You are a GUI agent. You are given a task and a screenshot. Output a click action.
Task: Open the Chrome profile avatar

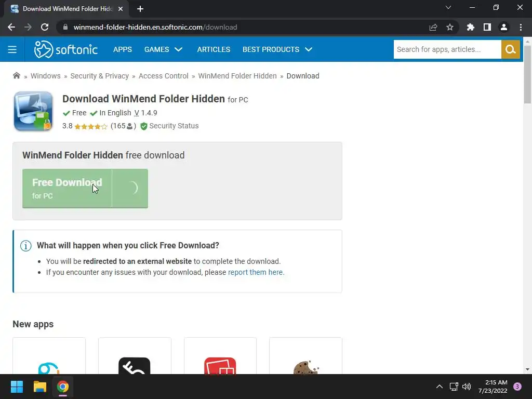click(x=504, y=27)
